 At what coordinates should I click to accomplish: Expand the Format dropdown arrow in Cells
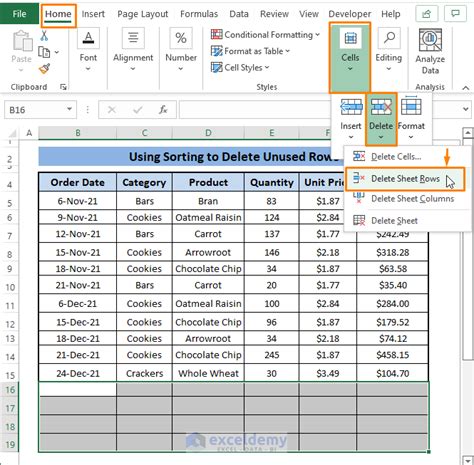411,137
